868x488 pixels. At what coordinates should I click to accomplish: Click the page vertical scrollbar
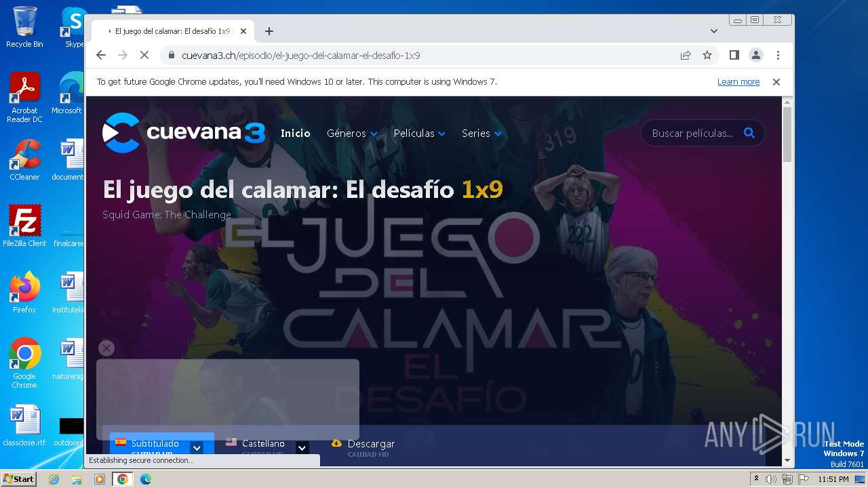pos(787,134)
